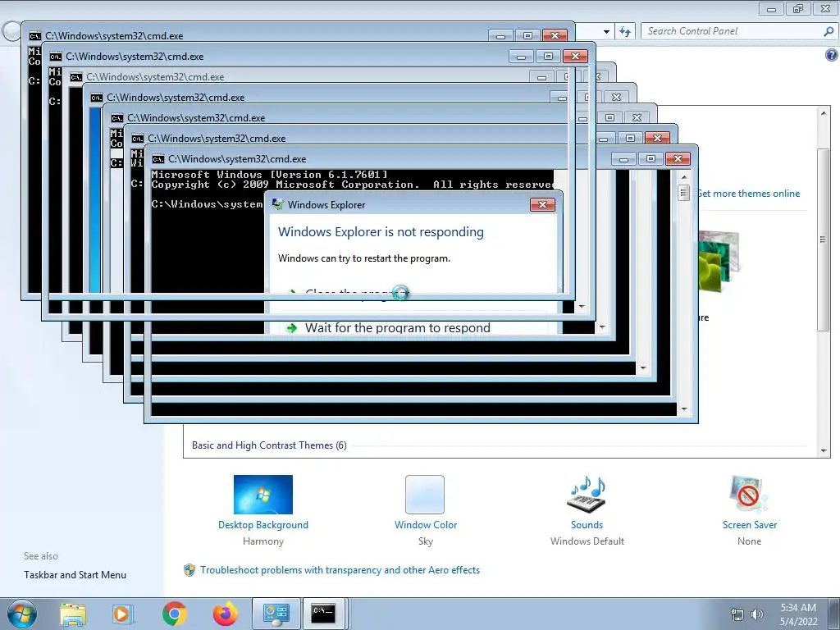This screenshot has height=630, width=840.
Task: Open the Window Color swatch icon
Action: [x=425, y=495]
